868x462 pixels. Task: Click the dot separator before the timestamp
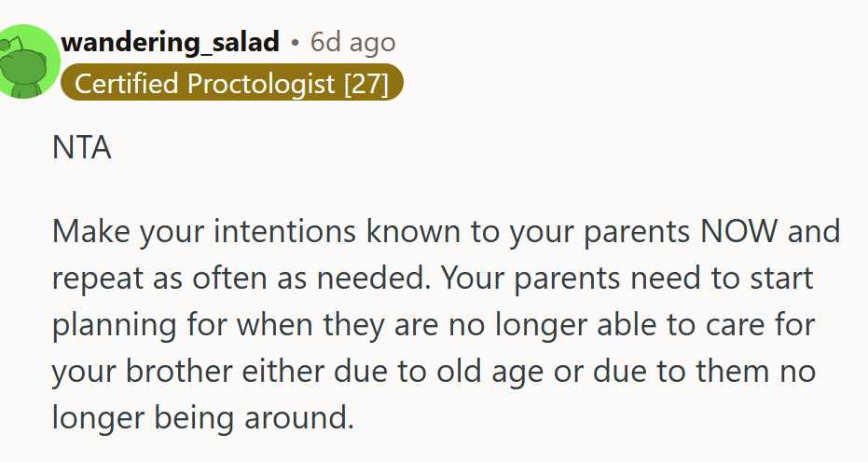[295, 42]
